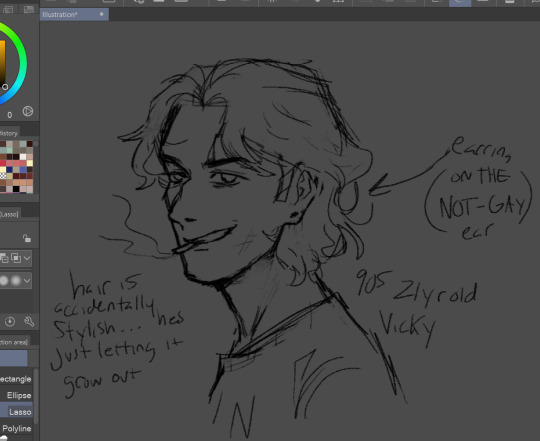Screen dimensions: 540x441
Task: Pick the medium blue history swatch
Action: (x=23, y=170)
